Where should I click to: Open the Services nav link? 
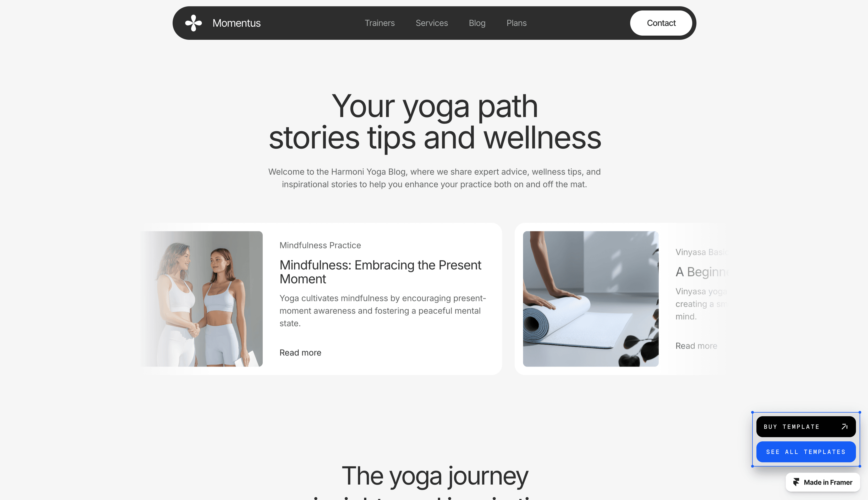[x=432, y=23]
